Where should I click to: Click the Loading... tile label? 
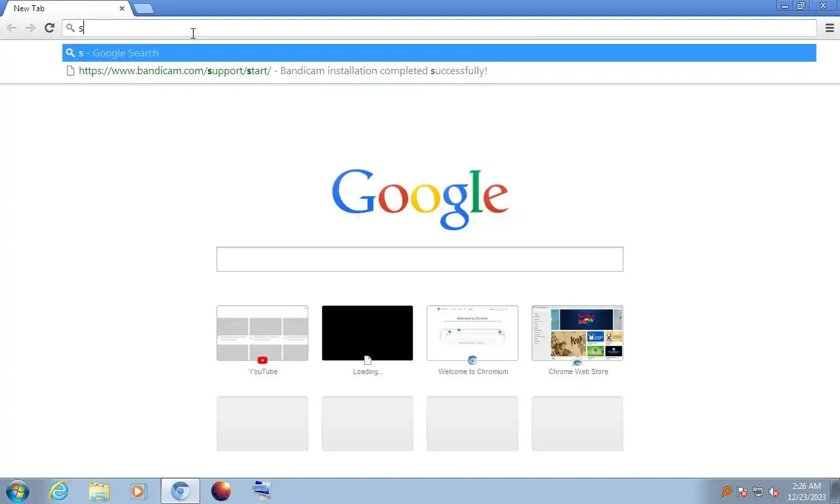pyautogui.click(x=368, y=371)
